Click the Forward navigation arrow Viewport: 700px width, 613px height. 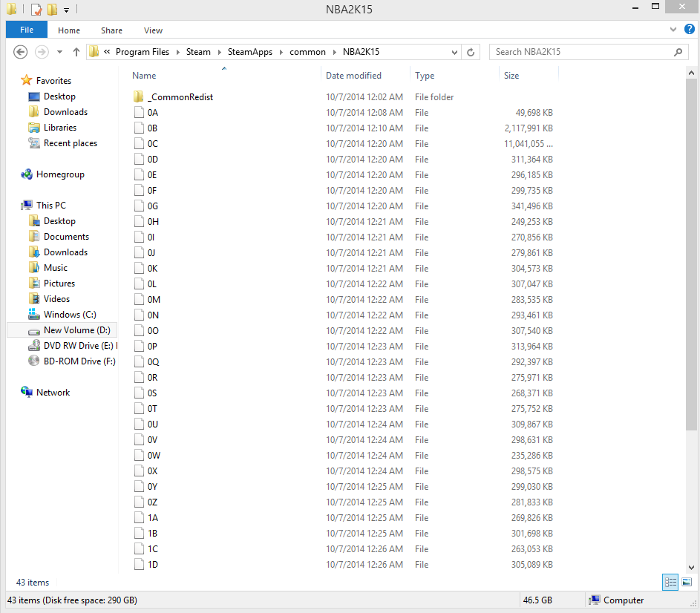click(x=42, y=52)
